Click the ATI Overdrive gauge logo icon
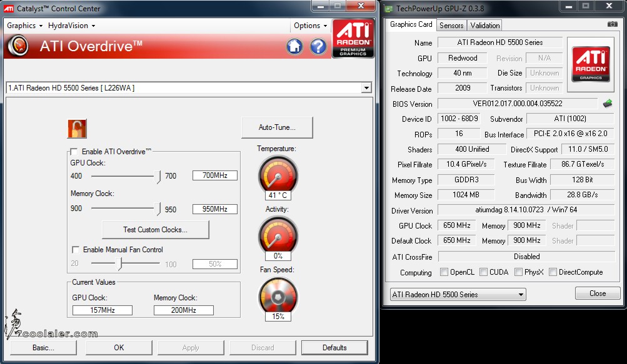This screenshot has height=364, width=627. tap(18, 46)
